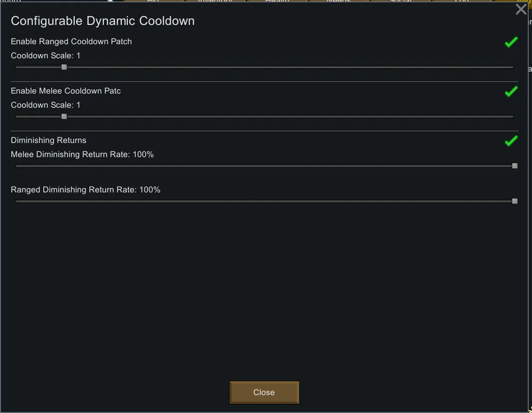Viewport: 532px width, 413px height.
Task: Set melee Cooldown Scale slider to its maximum
Action: click(x=513, y=116)
